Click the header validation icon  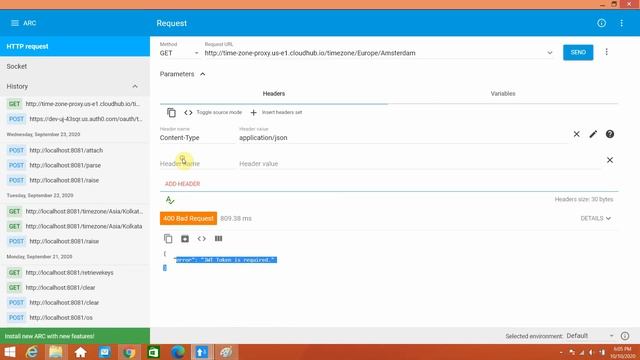170,200
